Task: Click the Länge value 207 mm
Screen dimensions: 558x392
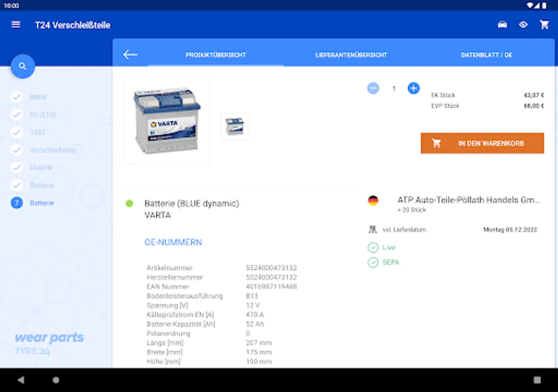Action: point(259,343)
